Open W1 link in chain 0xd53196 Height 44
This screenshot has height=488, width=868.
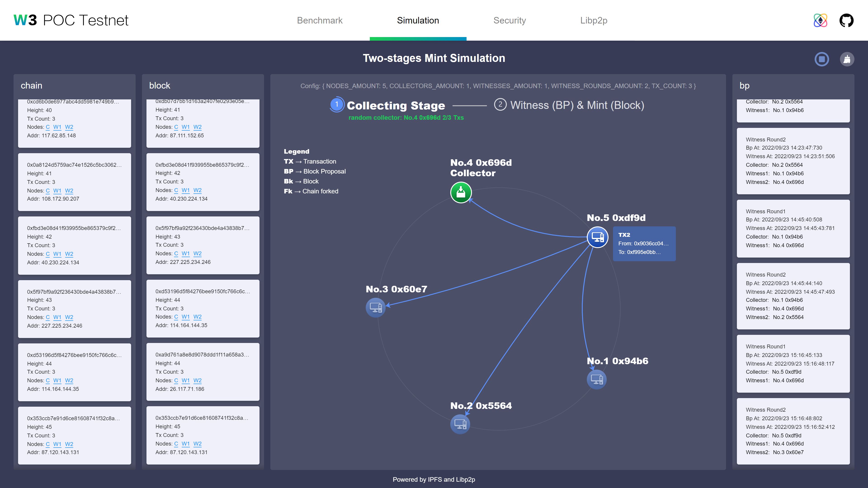(x=57, y=380)
